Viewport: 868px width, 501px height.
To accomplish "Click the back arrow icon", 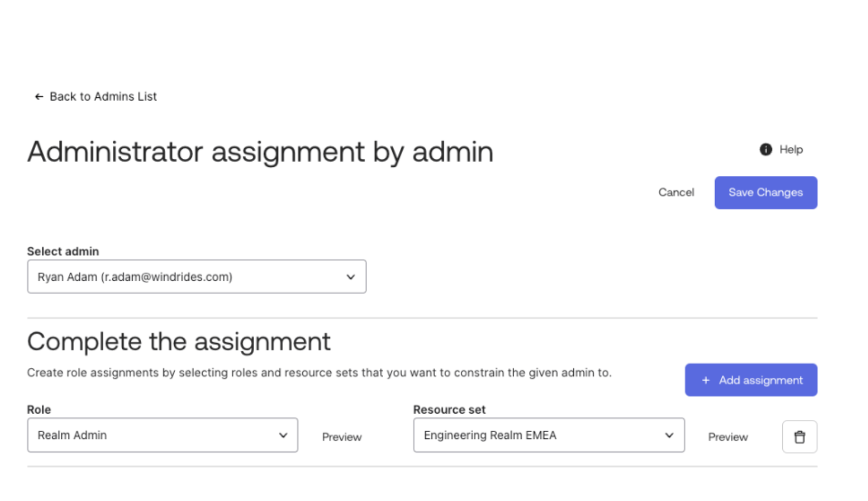I will (39, 96).
